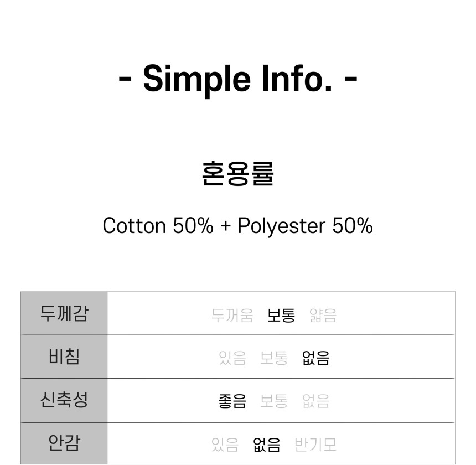Choose 없음 in the 비침 row
Image resolution: width=476 pixels, height=465 pixels.
pos(315,358)
